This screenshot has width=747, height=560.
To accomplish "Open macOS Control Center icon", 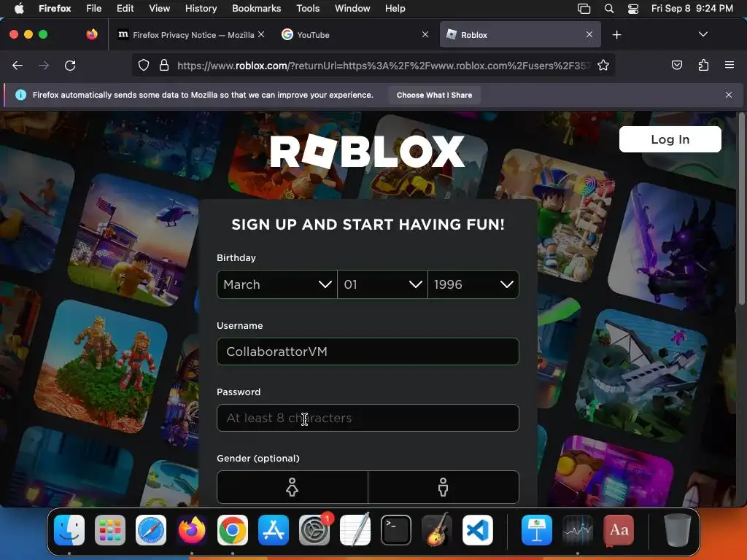I will (x=632, y=9).
